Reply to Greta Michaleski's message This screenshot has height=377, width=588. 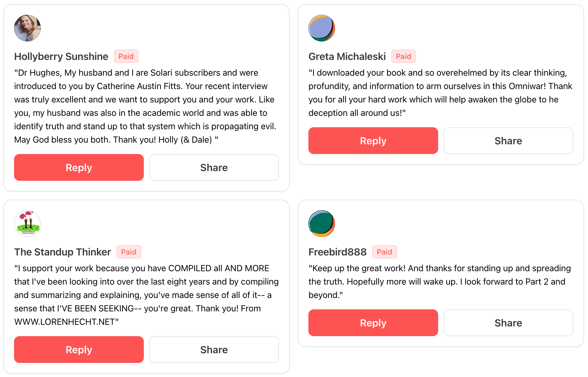(x=373, y=141)
